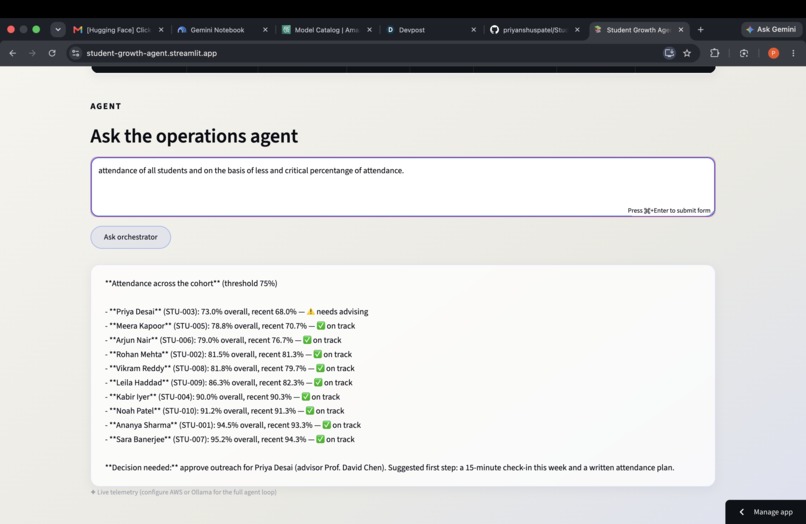Click the Vikram Reddy attendance row
The height and width of the screenshot is (524, 806).
[230, 368]
